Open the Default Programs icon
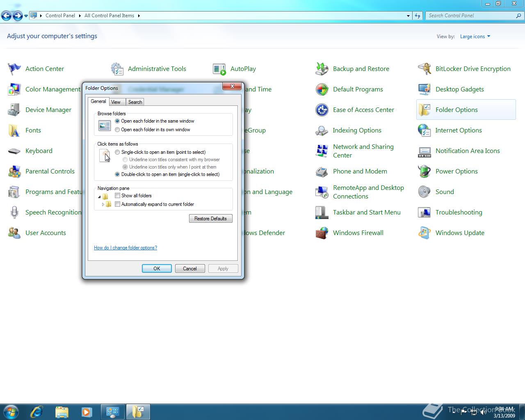 point(322,89)
